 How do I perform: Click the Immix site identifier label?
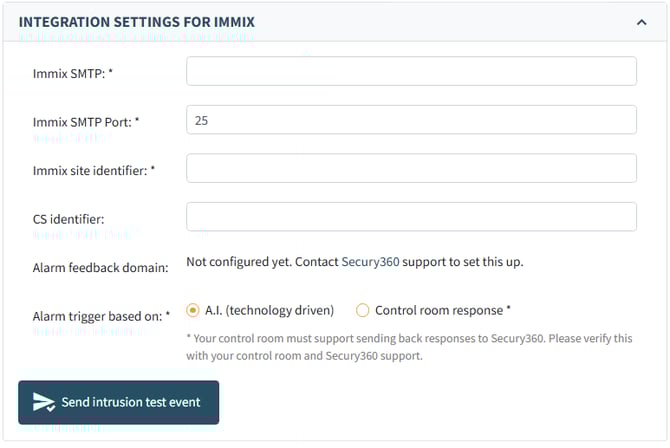[94, 170]
